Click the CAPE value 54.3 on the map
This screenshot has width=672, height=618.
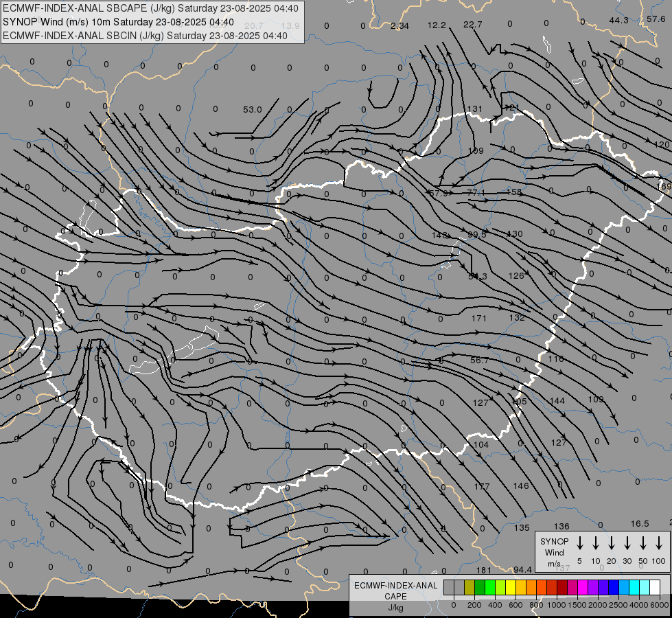pos(478,277)
